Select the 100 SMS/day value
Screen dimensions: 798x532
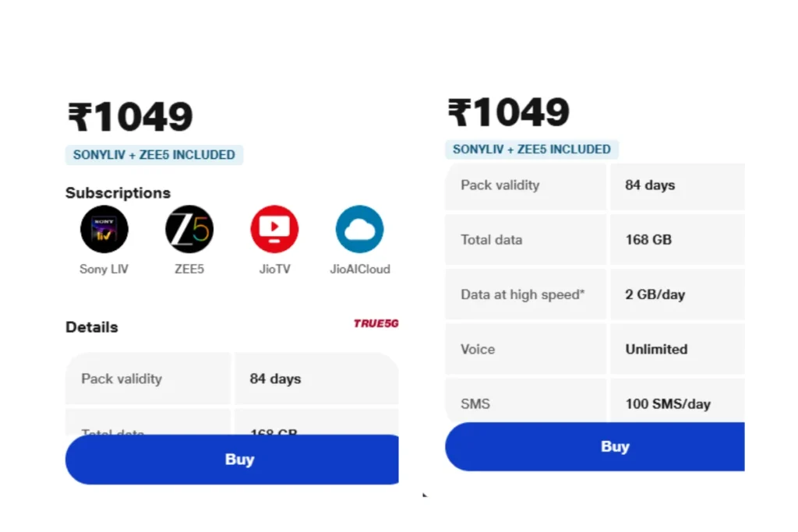(x=668, y=404)
